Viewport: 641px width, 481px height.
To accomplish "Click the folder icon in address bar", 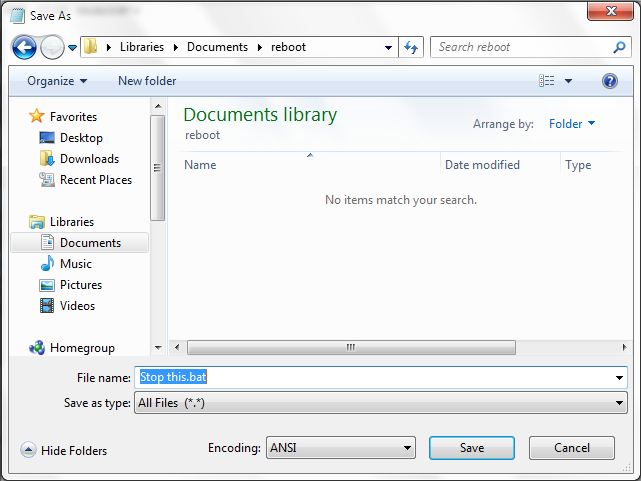I will pyautogui.click(x=91, y=47).
